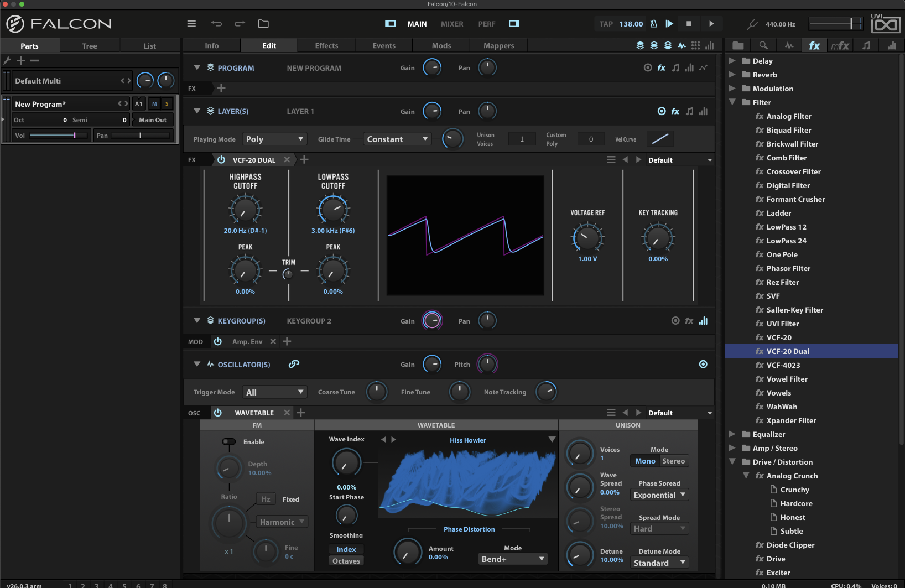Switch to the Tree tab

tap(90, 46)
